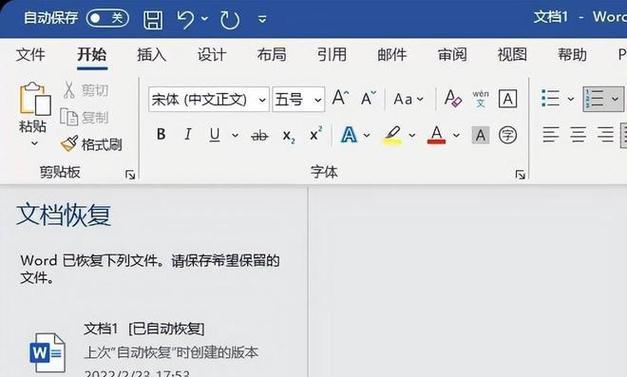Toggle Italic formatting

[188, 135]
